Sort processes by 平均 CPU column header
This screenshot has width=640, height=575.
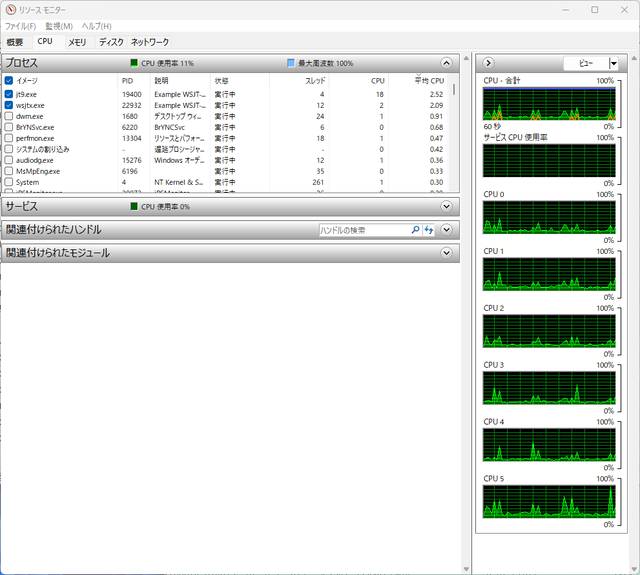(429, 81)
